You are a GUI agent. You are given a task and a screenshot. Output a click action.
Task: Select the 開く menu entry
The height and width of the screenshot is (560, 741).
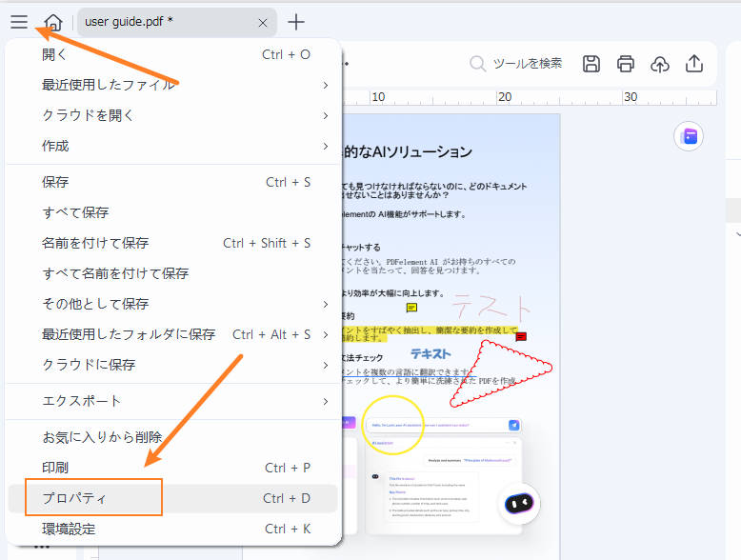click(x=173, y=55)
